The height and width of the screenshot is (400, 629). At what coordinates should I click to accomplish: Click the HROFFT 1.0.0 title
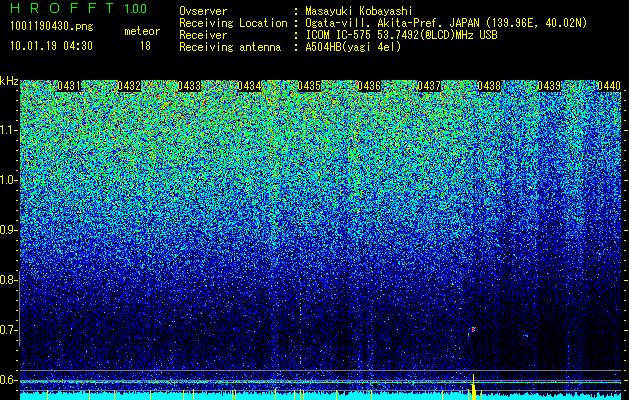tap(79, 8)
